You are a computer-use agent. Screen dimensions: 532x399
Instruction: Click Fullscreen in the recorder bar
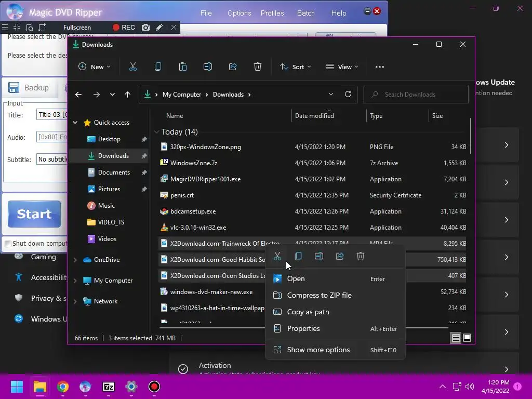click(x=77, y=28)
